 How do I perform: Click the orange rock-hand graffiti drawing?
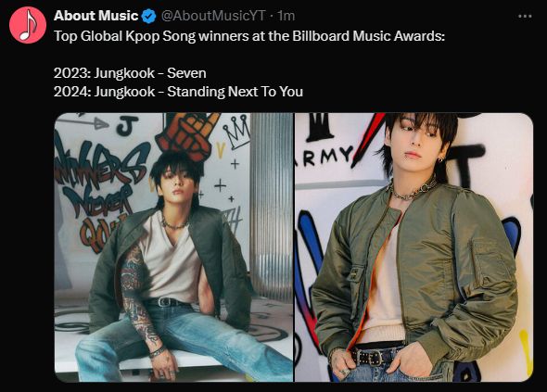187,134
